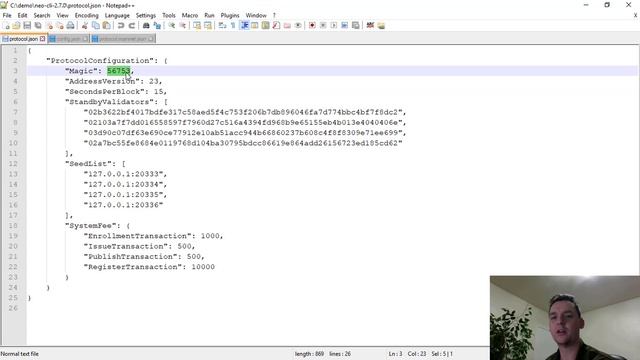Click "Ln : 3" in status bar
This screenshot has height=360, width=640.
click(395, 354)
